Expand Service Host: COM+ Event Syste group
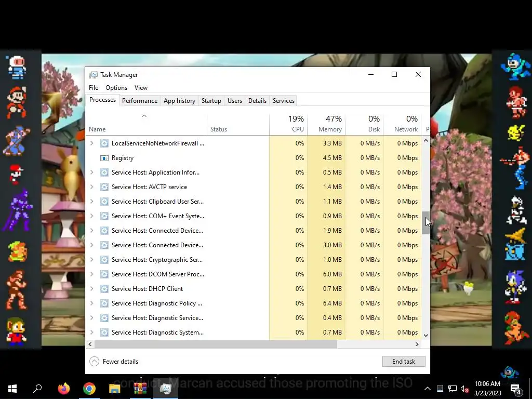 click(91, 216)
